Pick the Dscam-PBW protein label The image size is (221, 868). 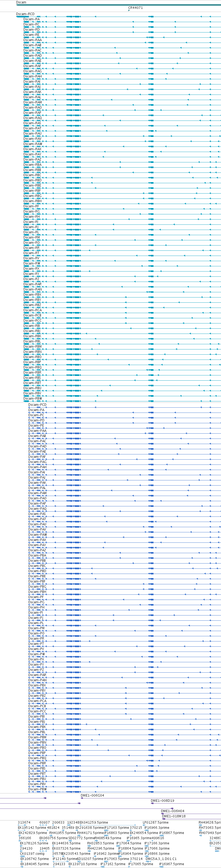(37, 789)
